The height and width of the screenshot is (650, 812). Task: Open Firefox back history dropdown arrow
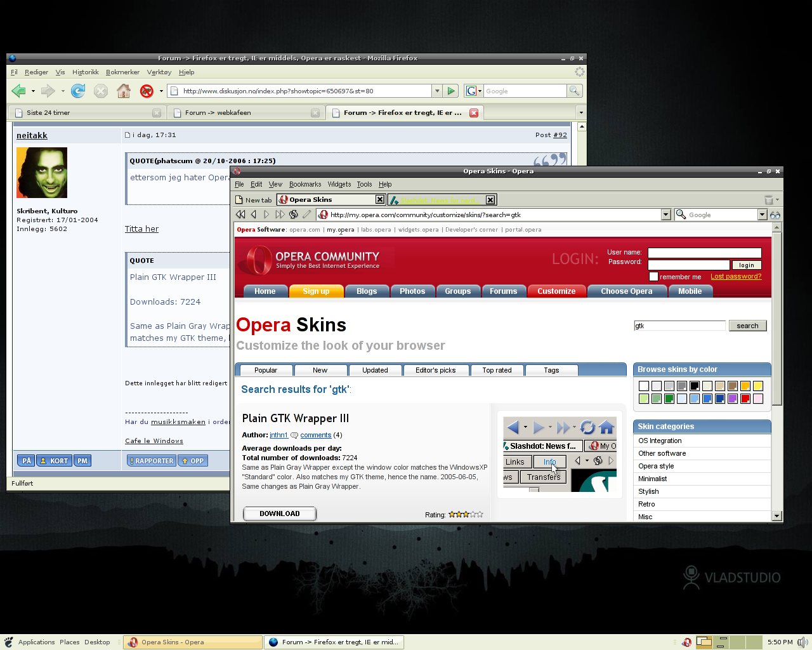coord(33,91)
